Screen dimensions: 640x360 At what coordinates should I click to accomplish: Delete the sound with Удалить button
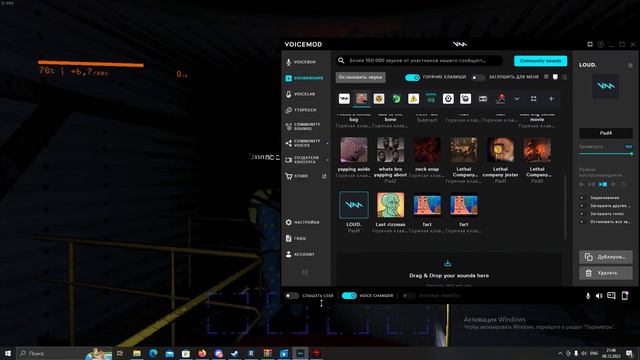pyautogui.click(x=606, y=273)
